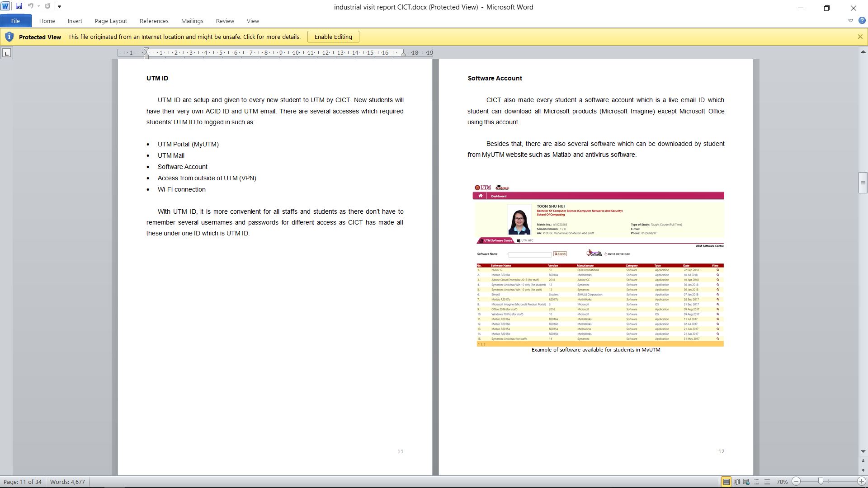Click the Save icon in Quick Access Toolbar
This screenshot has height=488, width=868.
pos(19,6)
